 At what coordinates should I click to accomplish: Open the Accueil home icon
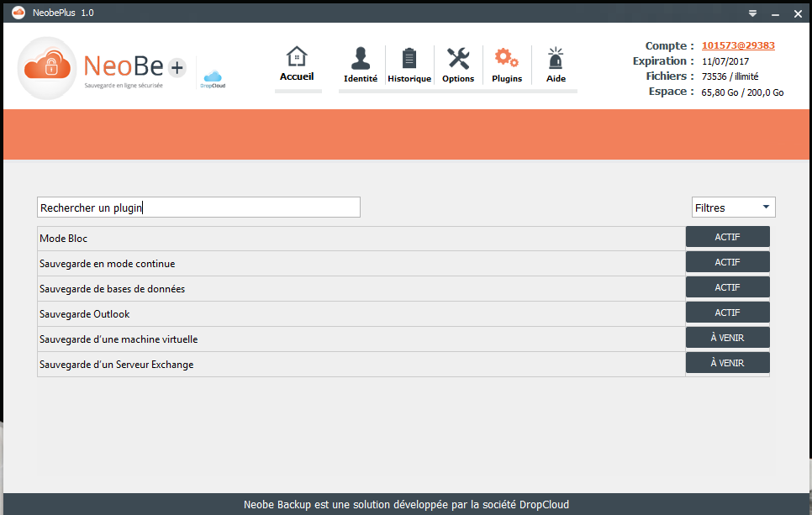coord(297,57)
